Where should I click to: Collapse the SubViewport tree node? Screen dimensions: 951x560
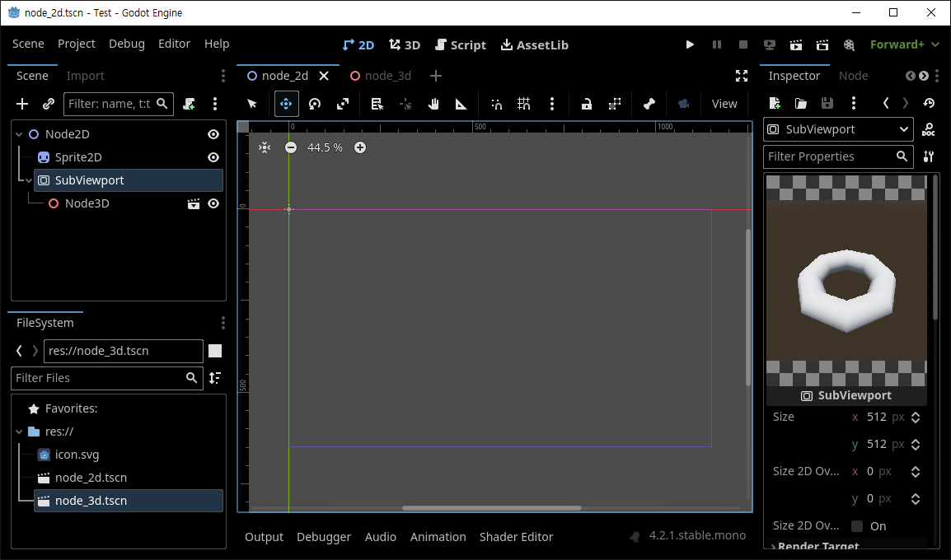point(29,180)
